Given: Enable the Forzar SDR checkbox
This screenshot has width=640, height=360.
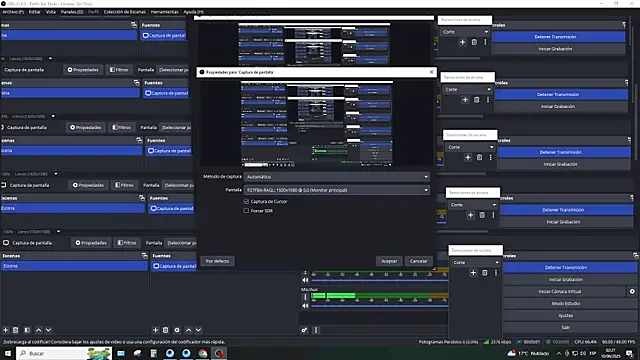Looking at the screenshot, I should coord(246,211).
